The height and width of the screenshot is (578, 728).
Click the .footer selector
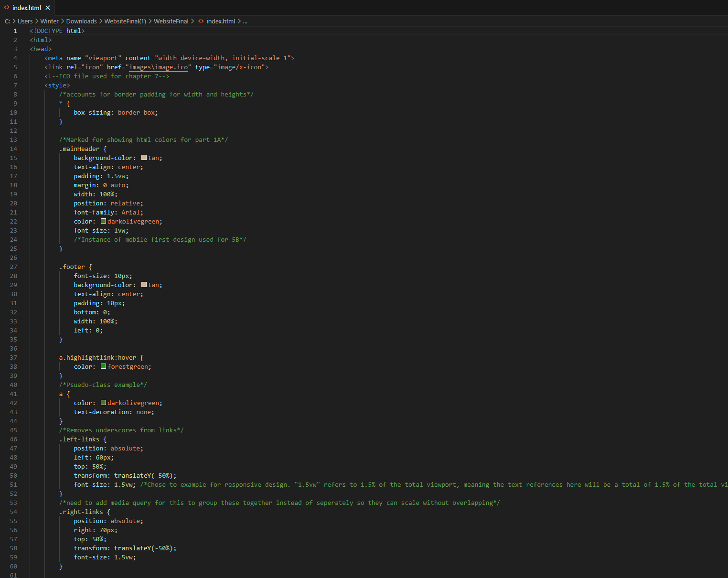click(x=72, y=267)
